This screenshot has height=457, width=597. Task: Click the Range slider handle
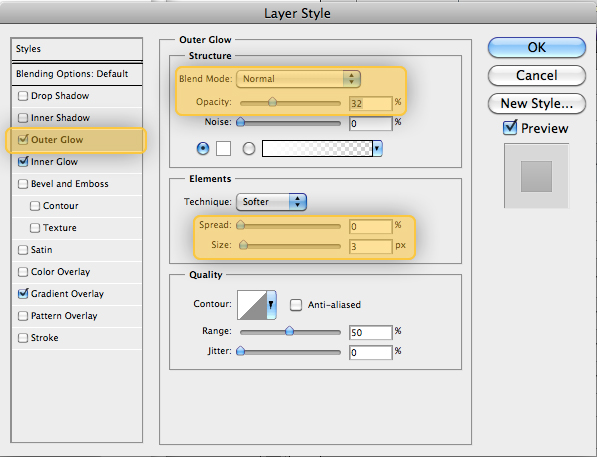point(289,331)
